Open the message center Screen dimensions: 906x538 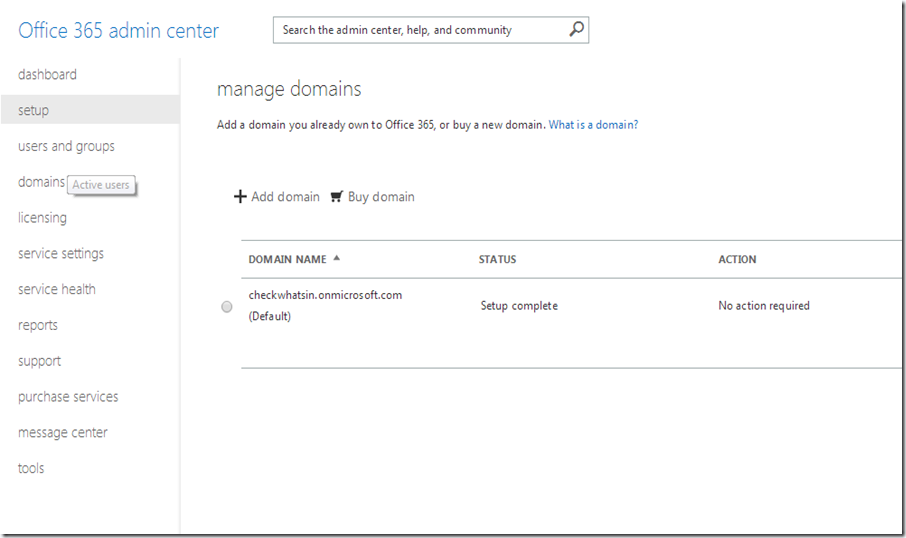coord(62,433)
